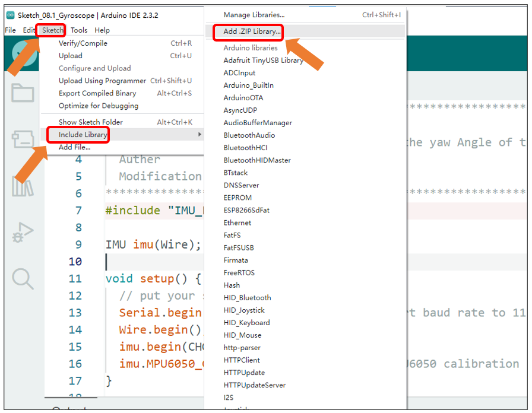
Task: Click the Arduino IDE title bar logo
Action: [x=11, y=15]
